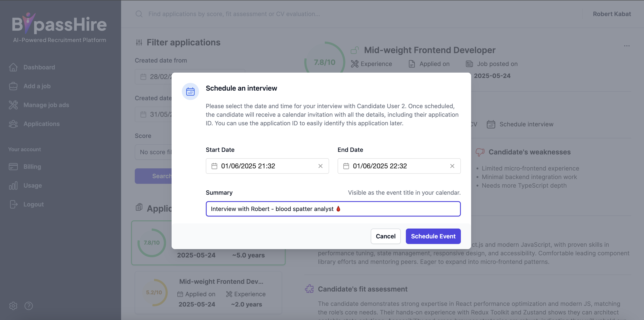Click the calendar icon in dialog header
Viewport: 644px width, 320px height.
pyautogui.click(x=190, y=92)
